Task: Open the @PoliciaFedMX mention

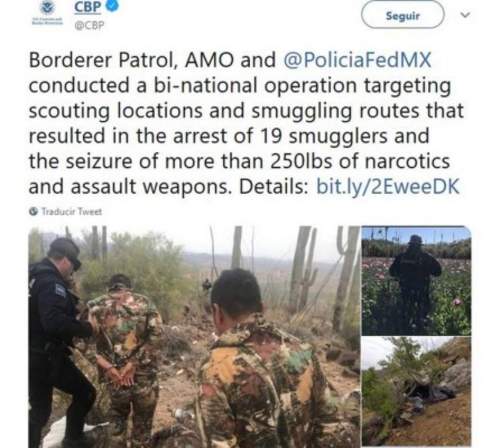Action: pos(357,60)
